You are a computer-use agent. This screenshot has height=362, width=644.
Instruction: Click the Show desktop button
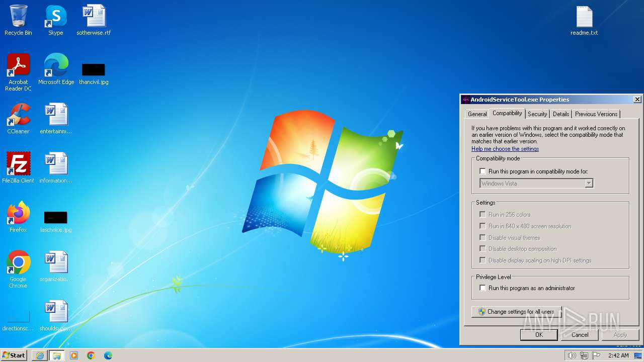click(638, 355)
